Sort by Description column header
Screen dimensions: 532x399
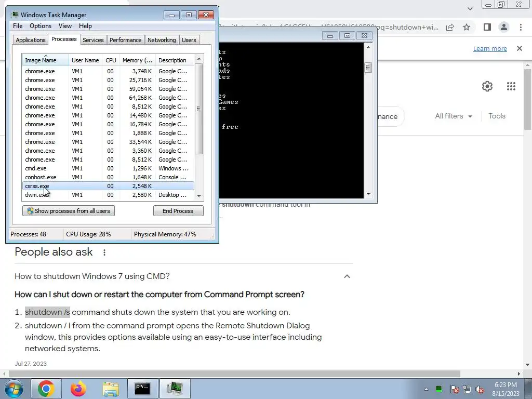175,60
